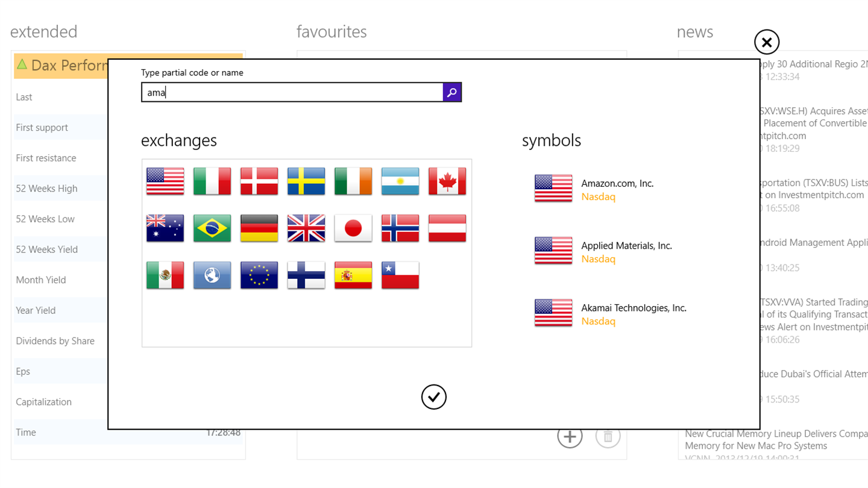The width and height of the screenshot is (868, 488).
Task: Select the Argentina flag exchange
Action: [x=400, y=181]
